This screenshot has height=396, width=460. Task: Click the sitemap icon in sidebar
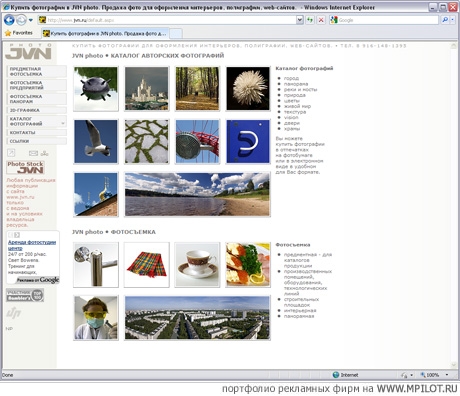coord(45,153)
